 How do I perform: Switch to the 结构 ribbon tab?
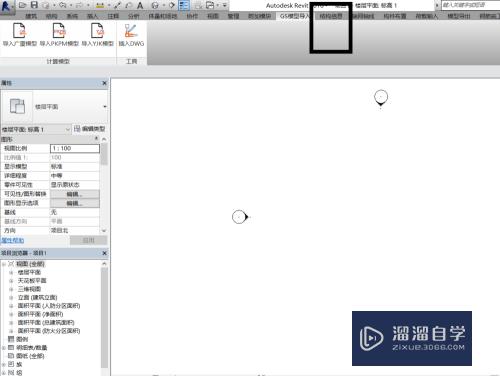(51, 16)
